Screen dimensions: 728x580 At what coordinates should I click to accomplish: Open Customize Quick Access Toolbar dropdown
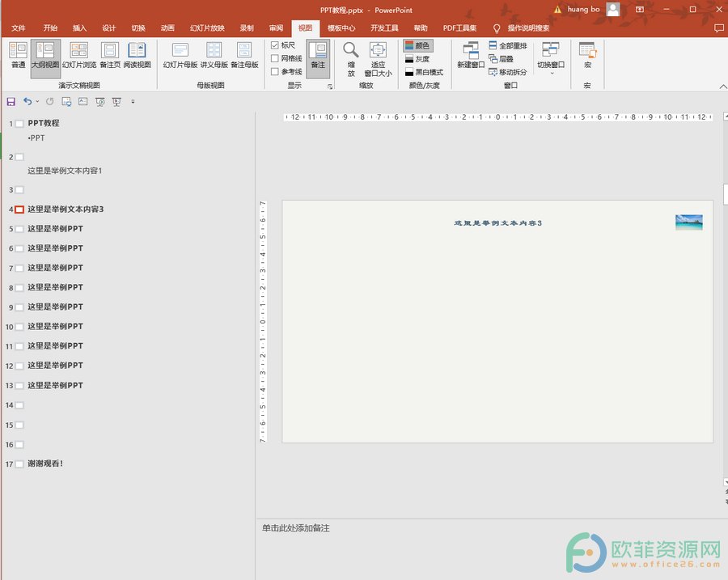coord(133,102)
